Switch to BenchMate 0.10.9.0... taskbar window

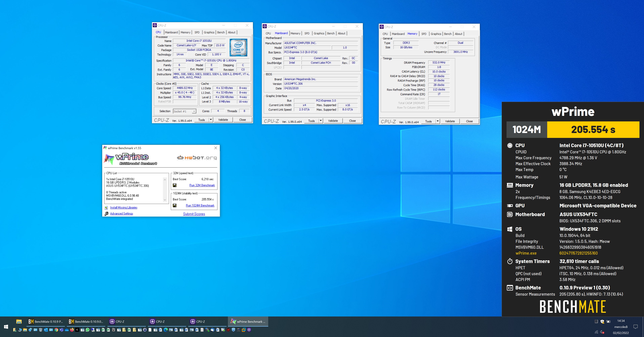tap(86, 322)
